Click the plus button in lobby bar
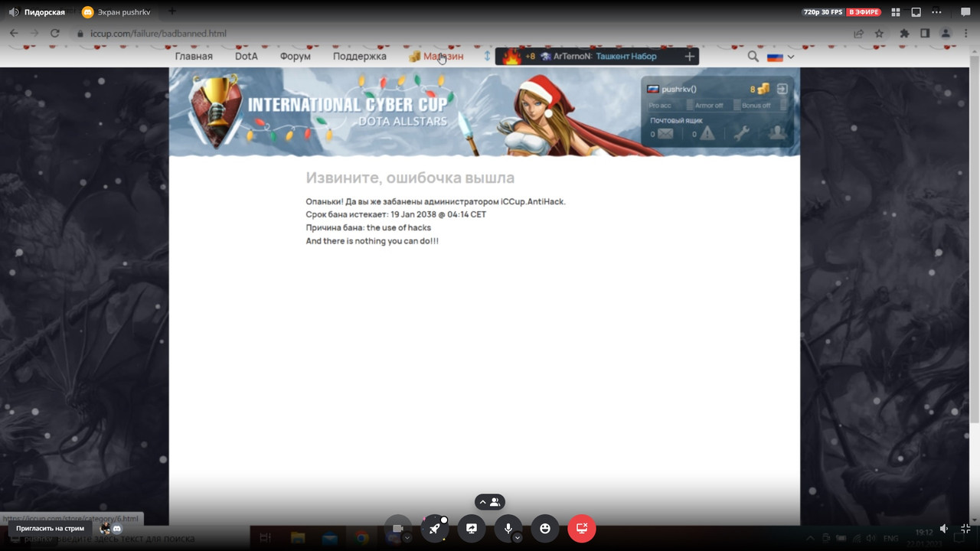The width and height of the screenshot is (980, 551). [690, 57]
